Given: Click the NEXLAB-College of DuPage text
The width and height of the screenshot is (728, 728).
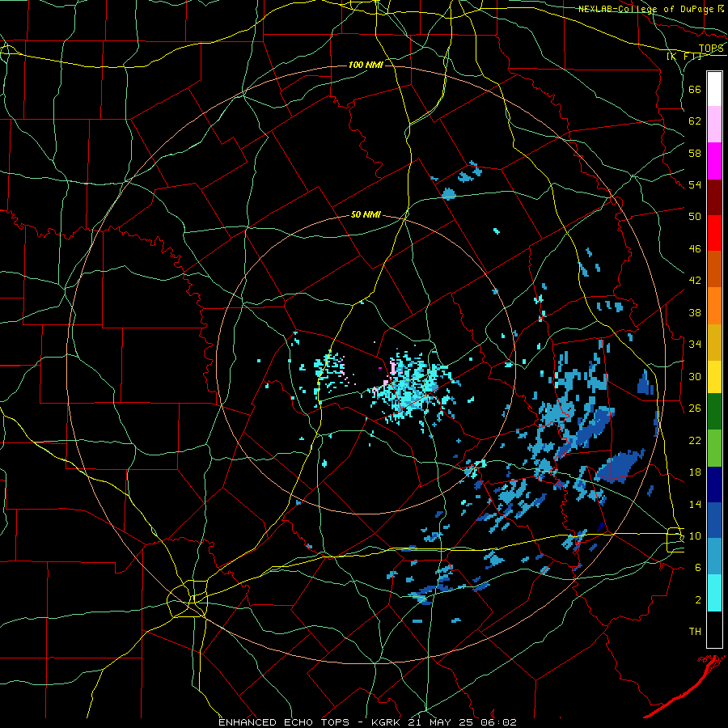Looking at the screenshot, I should (647, 9).
